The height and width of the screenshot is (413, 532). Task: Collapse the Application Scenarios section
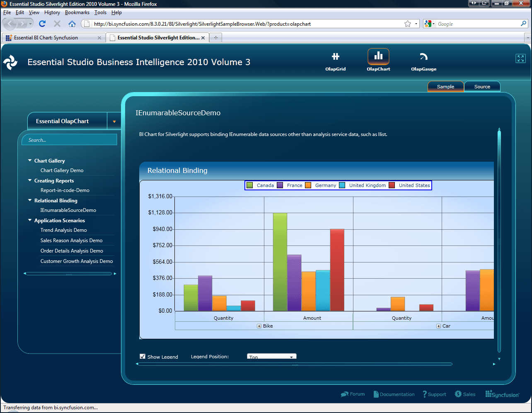[x=29, y=220]
